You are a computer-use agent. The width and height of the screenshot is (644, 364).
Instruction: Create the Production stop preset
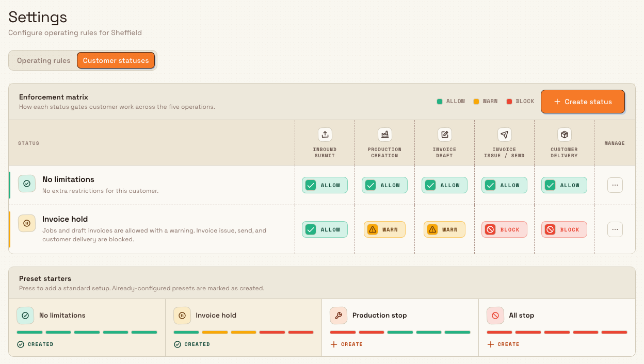[x=347, y=344]
